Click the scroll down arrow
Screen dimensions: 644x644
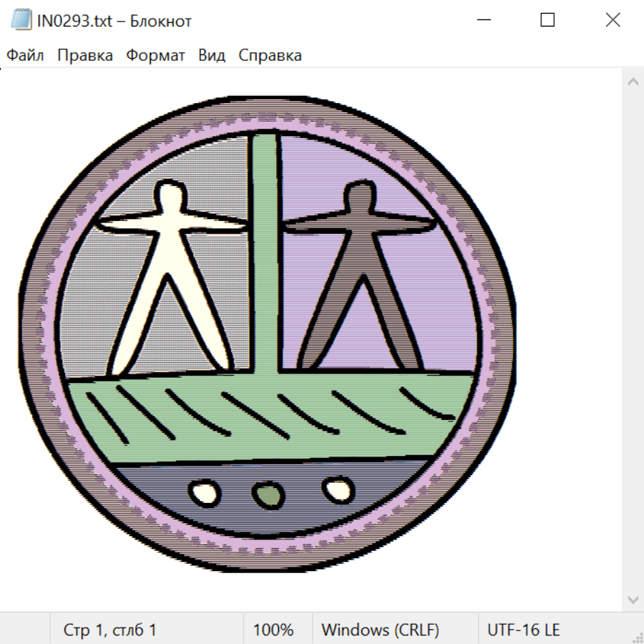[x=633, y=598]
